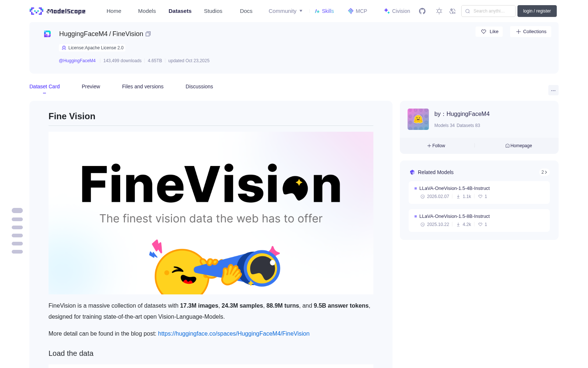The image size is (588, 368).
Task: Click the first outline marker in left rail
Action: tap(17, 210)
